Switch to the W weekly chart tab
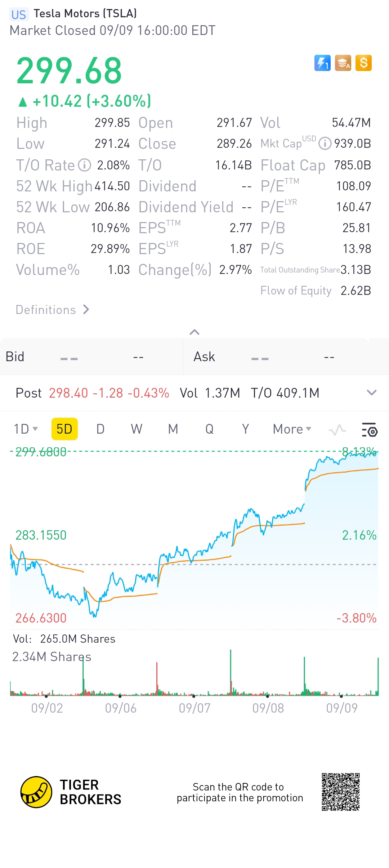The height and width of the screenshot is (868, 389). 137,429
